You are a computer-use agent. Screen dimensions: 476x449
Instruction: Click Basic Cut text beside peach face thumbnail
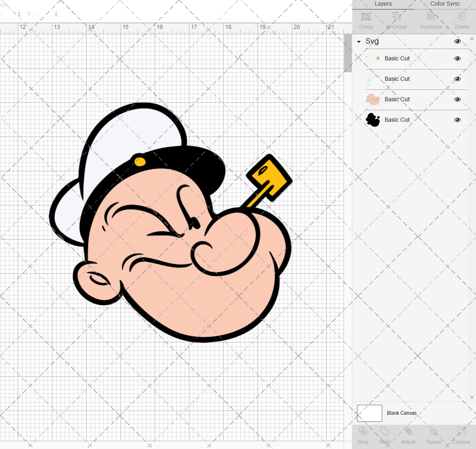coord(397,99)
